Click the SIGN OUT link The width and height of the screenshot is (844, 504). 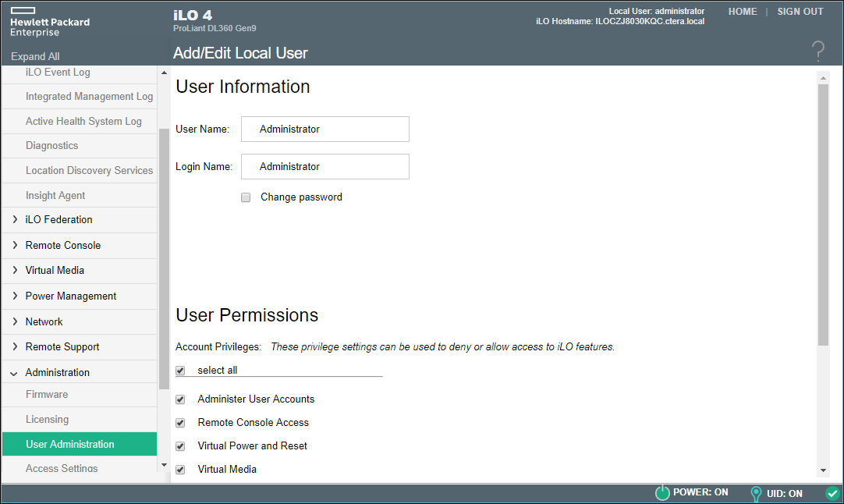click(x=800, y=11)
